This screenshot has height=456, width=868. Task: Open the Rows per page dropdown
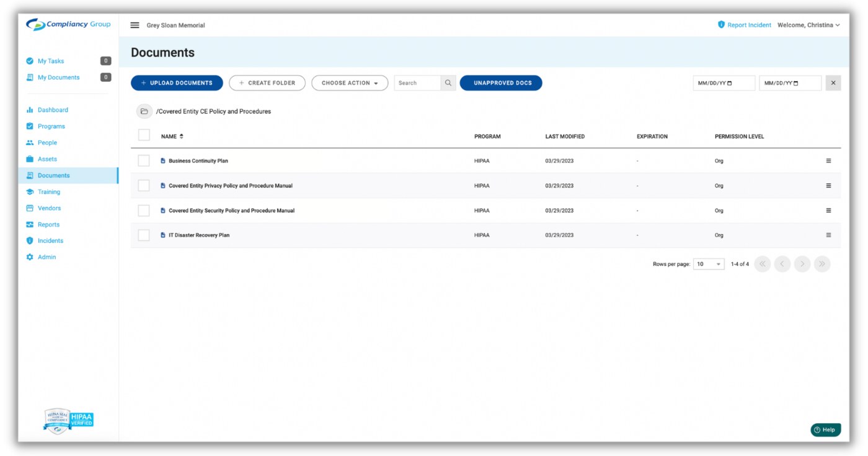pyautogui.click(x=709, y=264)
